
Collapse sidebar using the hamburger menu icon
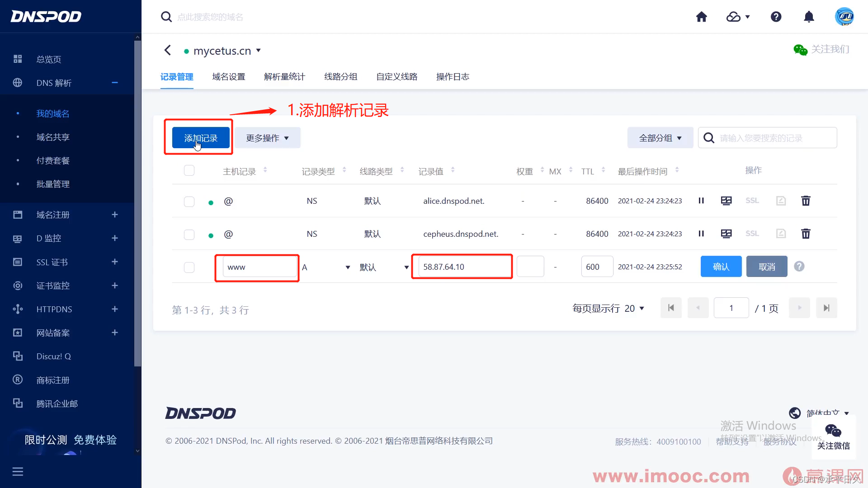18,472
